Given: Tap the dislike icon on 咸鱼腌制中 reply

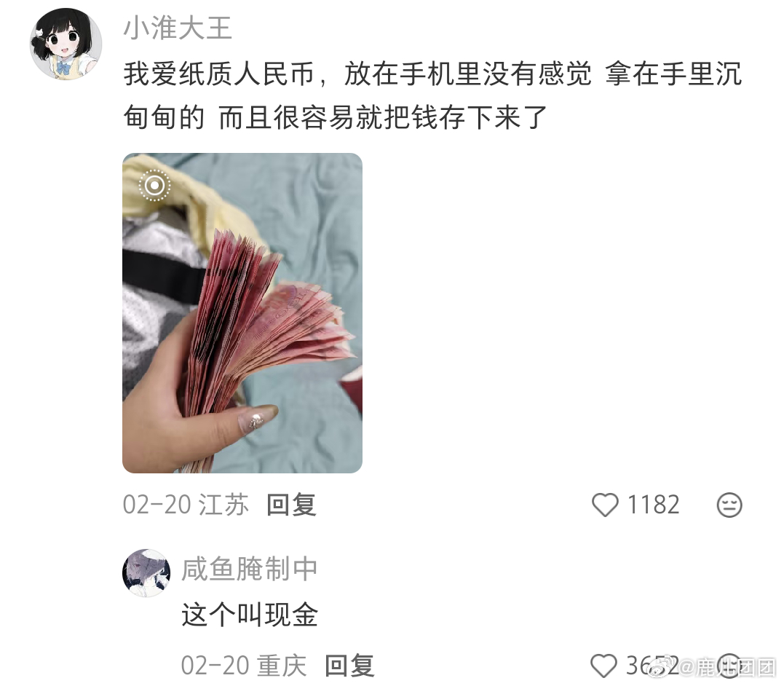Looking at the screenshot, I should tap(729, 666).
